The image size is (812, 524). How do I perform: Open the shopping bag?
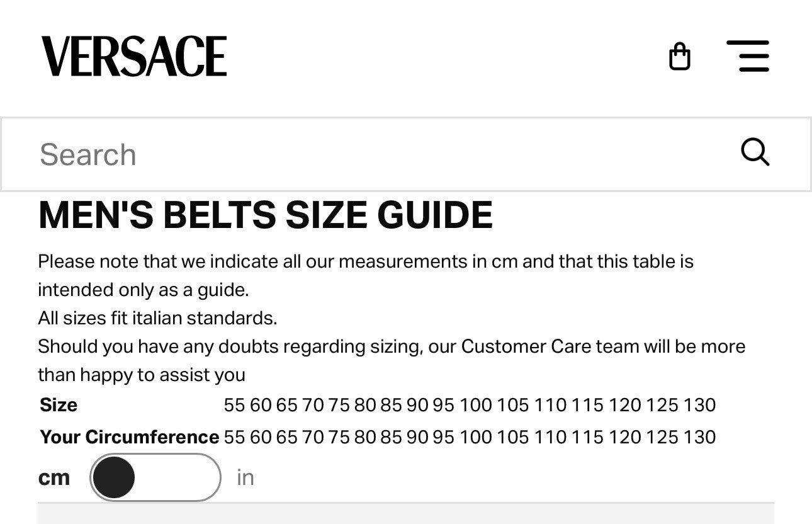pos(679,57)
